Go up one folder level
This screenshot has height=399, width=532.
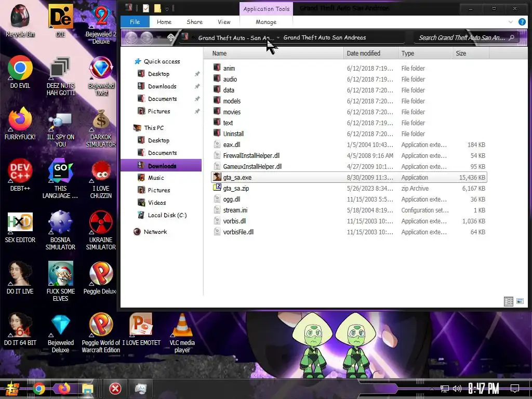(x=170, y=37)
